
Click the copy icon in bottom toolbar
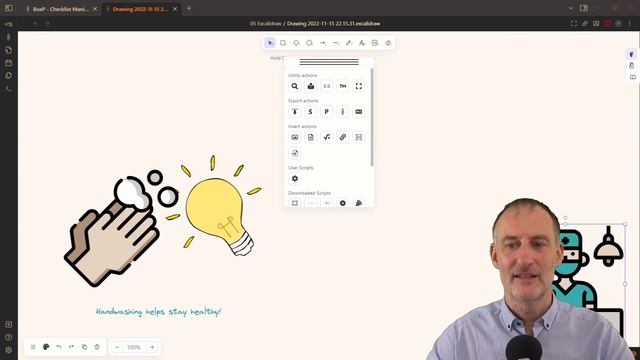tap(84, 347)
